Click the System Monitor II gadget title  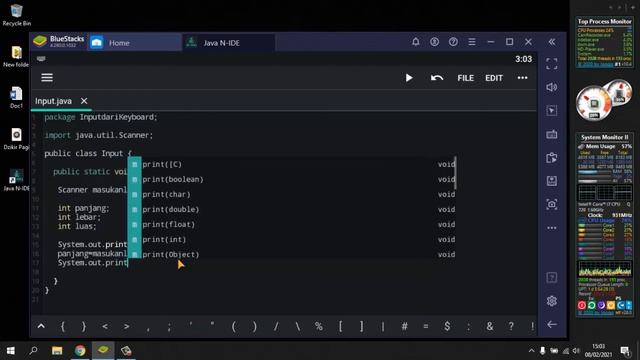point(604,137)
